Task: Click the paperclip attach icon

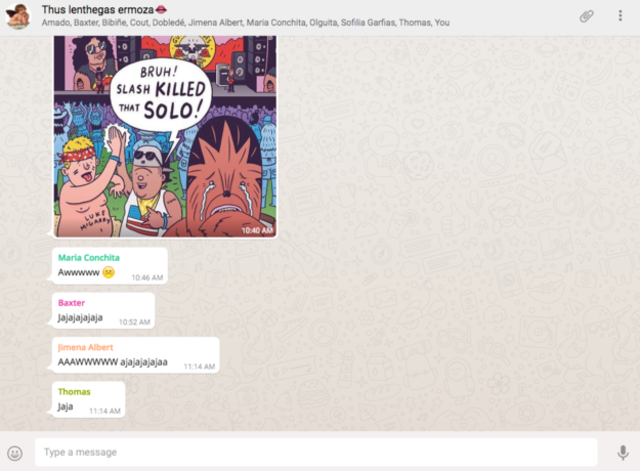Action: pos(587,16)
